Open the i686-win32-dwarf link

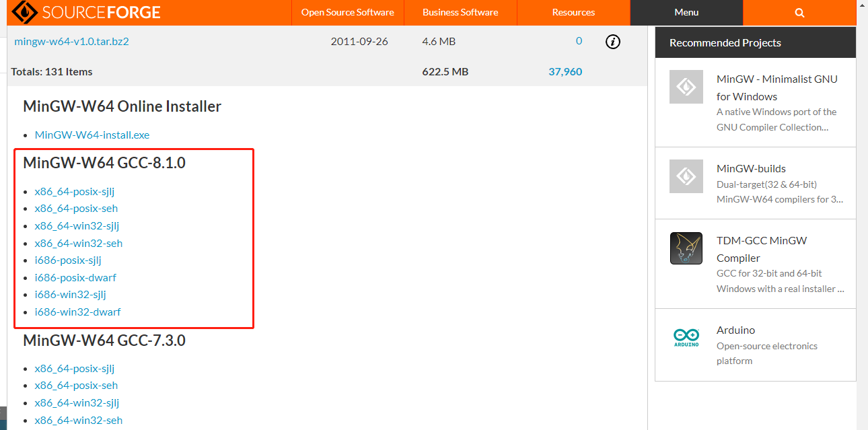click(78, 312)
